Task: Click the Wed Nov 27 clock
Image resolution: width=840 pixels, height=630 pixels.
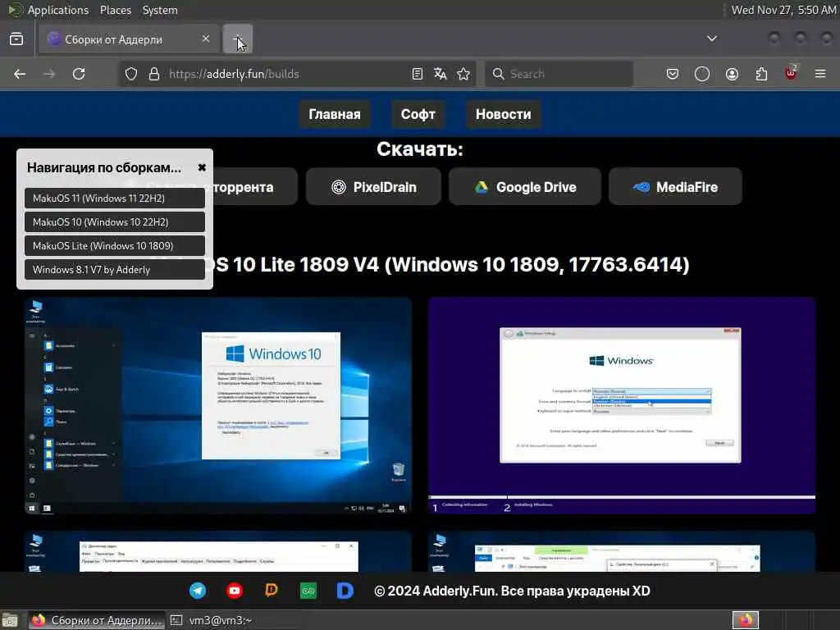Action: tap(783, 10)
